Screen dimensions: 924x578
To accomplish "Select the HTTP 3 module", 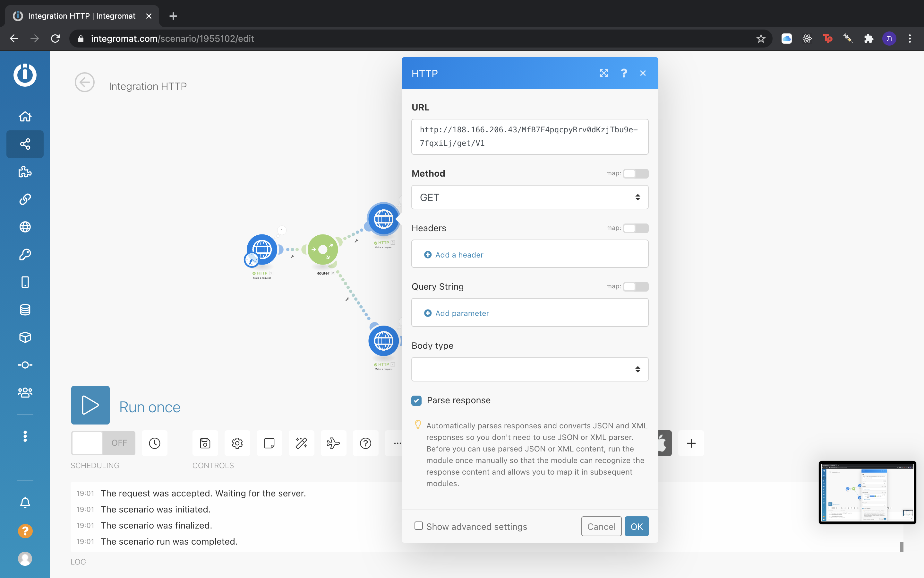I will pyautogui.click(x=383, y=219).
